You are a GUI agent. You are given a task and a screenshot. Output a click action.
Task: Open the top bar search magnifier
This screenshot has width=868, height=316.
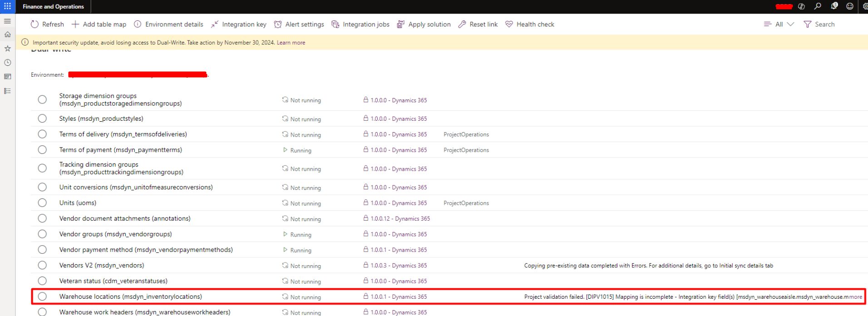pyautogui.click(x=818, y=6)
